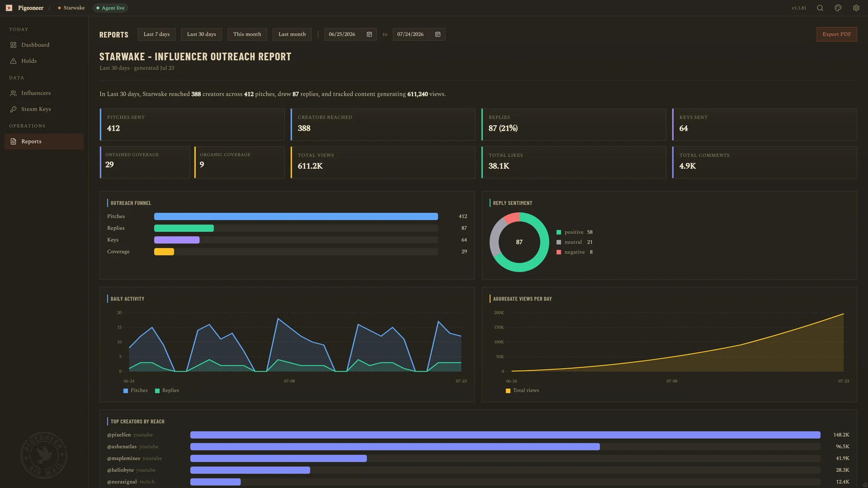Toggle the Pitches legend in Daily Activity
This screenshot has width=868, height=488.
tap(135, 390)
